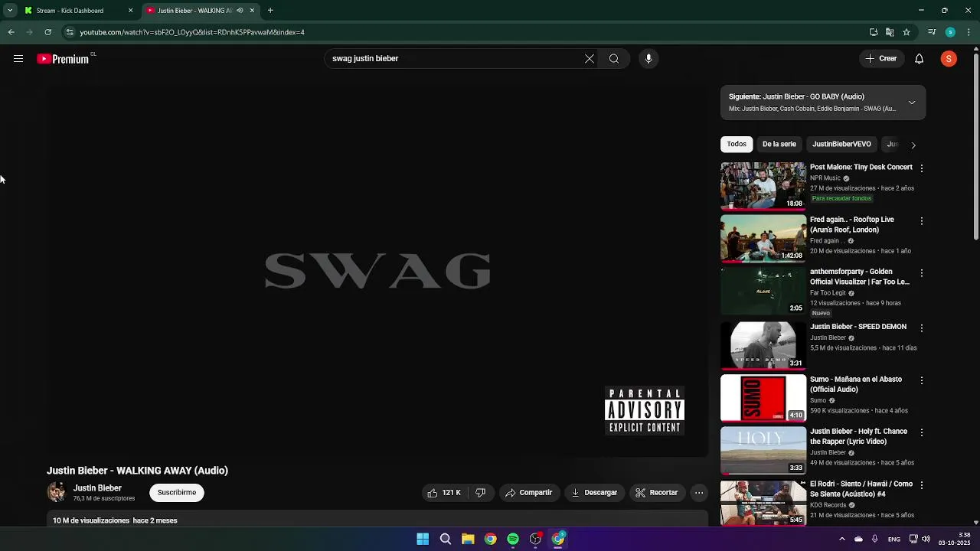Clear the search box text
The width and height of the screenshot is (980, 551).
[590, 59]
